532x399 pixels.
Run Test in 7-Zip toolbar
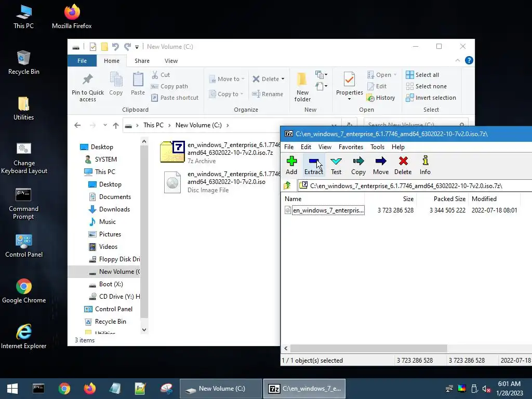[336, 166]
